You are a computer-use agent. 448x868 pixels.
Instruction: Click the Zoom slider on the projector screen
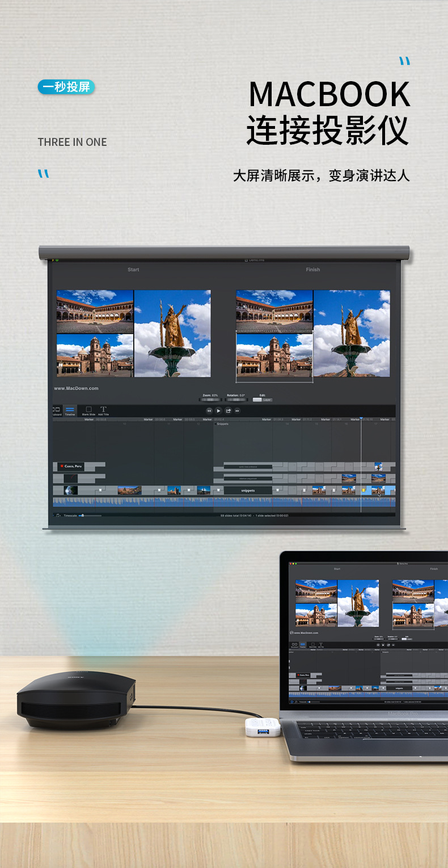(210, 400)
